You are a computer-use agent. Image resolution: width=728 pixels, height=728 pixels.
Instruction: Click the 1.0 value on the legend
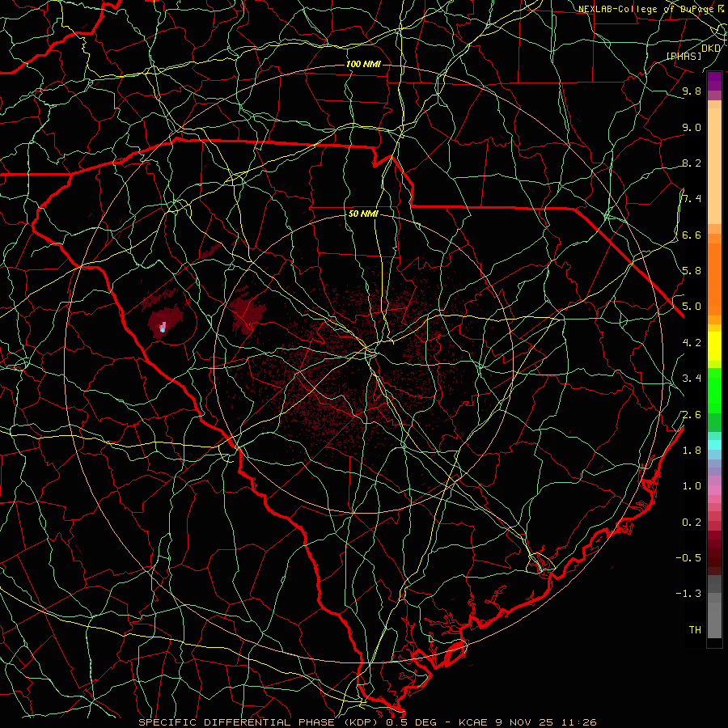pyautogui.click(x=692, y=486)
